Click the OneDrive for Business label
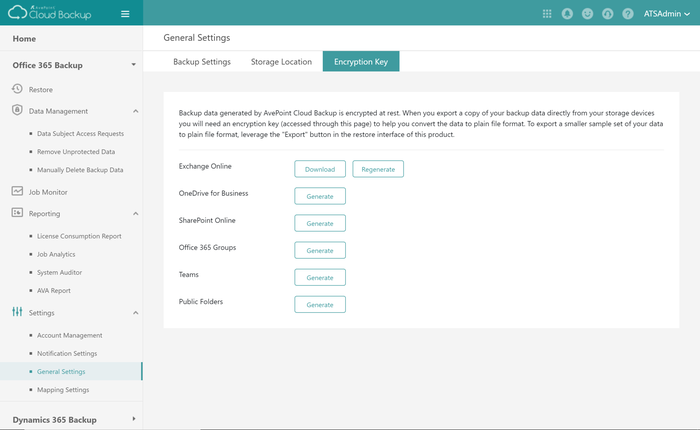Image resolution: width=700 pixels, height=430 pixels. pos(213,193)
